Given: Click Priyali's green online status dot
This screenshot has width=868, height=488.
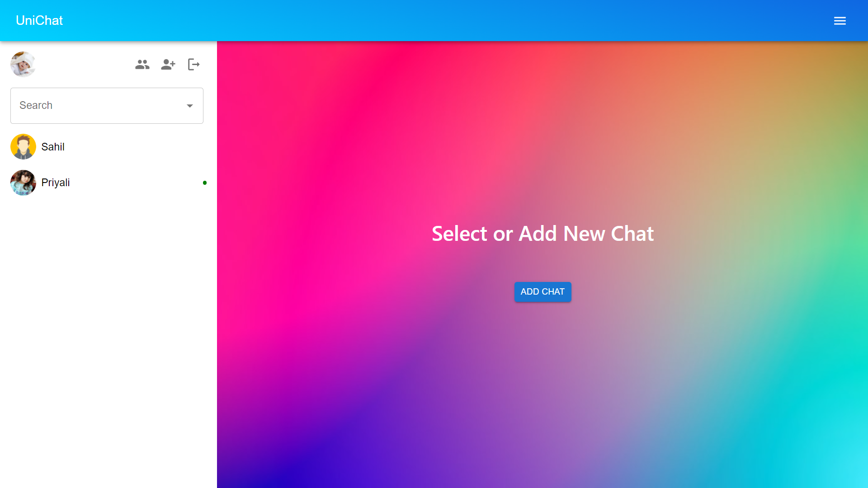Looking at the screenshot, I should 205,183.
